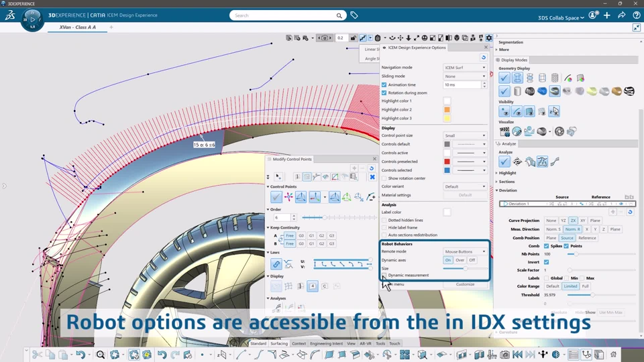This screenshot has width=644, height=362.
Task: Toggle the Animation time checkbox
Action: (384, 84)
